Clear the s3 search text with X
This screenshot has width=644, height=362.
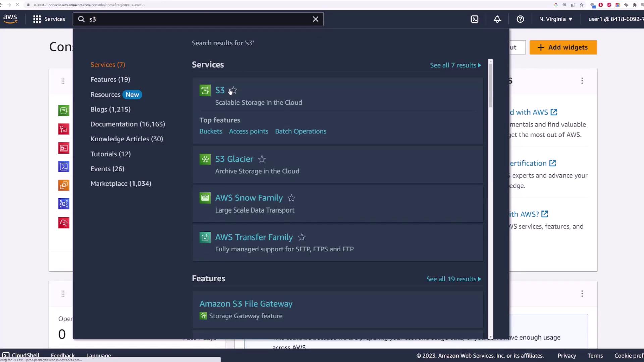(315, 19)
